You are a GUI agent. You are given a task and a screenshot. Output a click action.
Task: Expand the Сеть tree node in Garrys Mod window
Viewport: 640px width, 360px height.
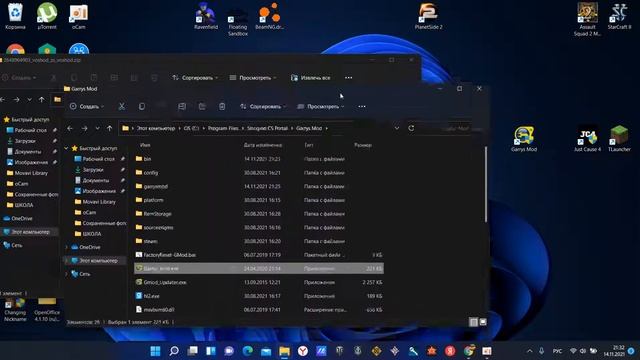point(67,274)
